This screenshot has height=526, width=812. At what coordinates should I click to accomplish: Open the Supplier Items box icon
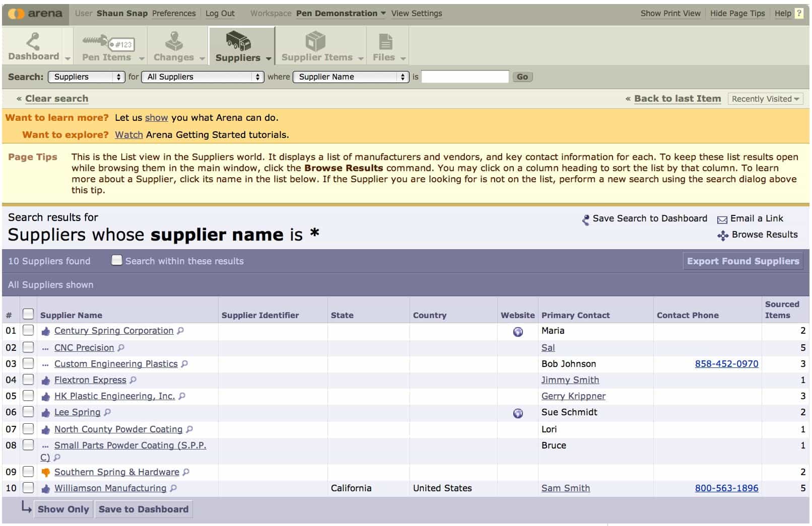(316, 41)
